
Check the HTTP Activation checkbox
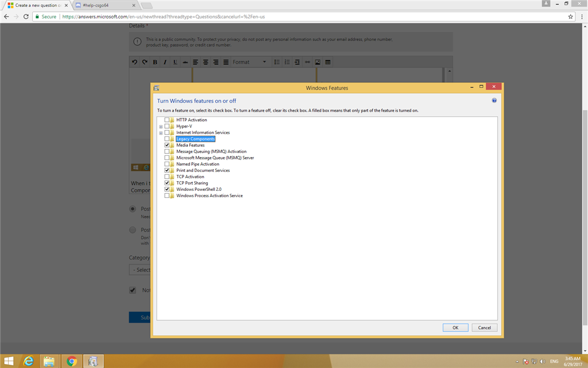[x=167, y=120]
